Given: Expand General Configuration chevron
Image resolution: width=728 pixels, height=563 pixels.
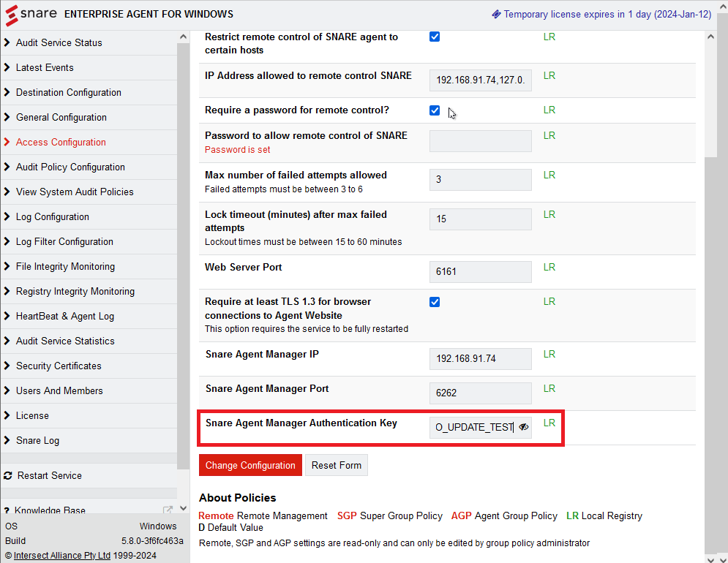Looking at the screenshot, I should tap(7, 117).
